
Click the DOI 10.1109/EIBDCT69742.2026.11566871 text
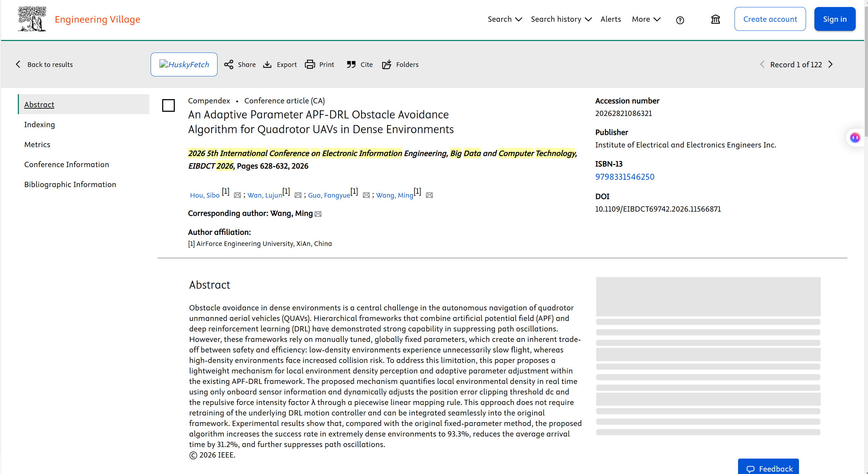point(658,209)
